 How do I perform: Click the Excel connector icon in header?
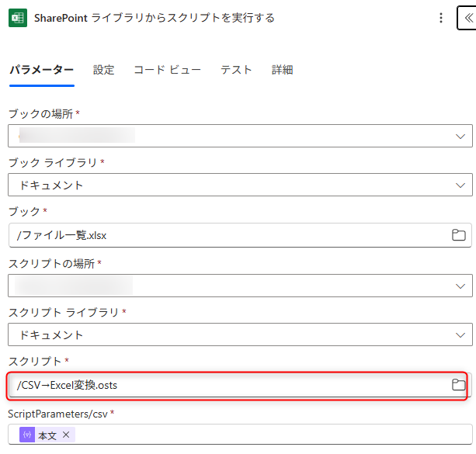click(18, 18)
